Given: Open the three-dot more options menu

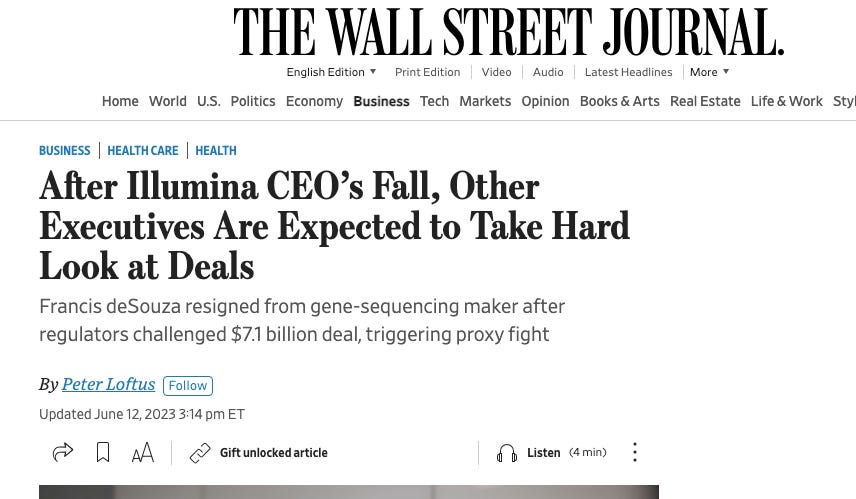Looking at the screenshot, I should 634,452.
